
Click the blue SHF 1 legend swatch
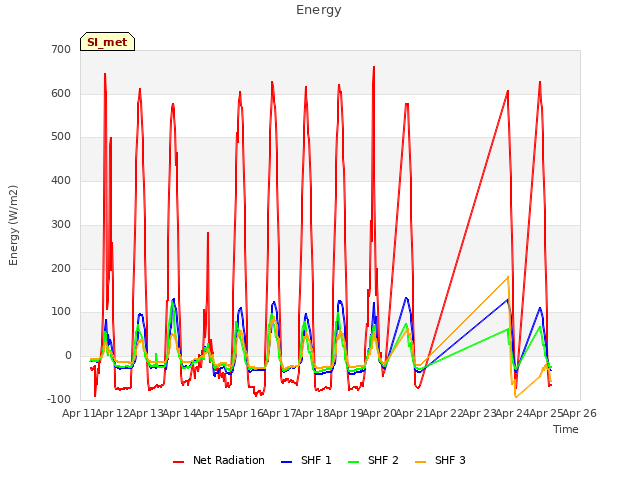click(x=287, y=462)
